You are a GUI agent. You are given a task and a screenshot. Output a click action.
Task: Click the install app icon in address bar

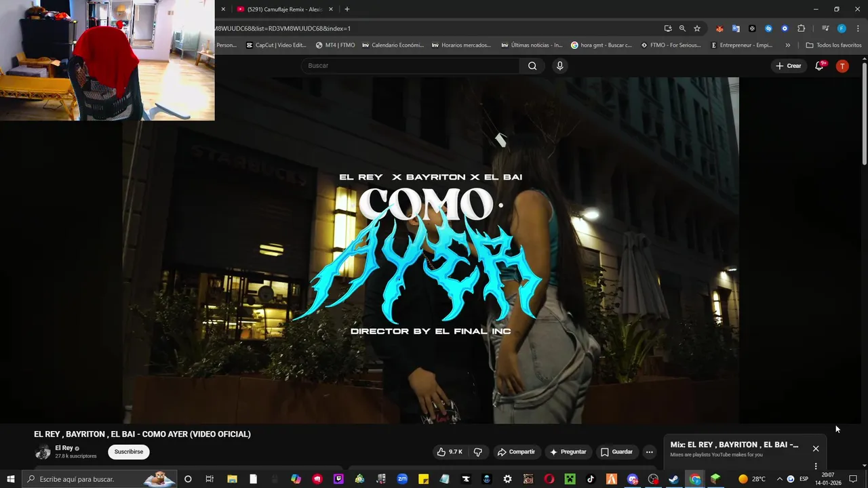click(668, 28)
